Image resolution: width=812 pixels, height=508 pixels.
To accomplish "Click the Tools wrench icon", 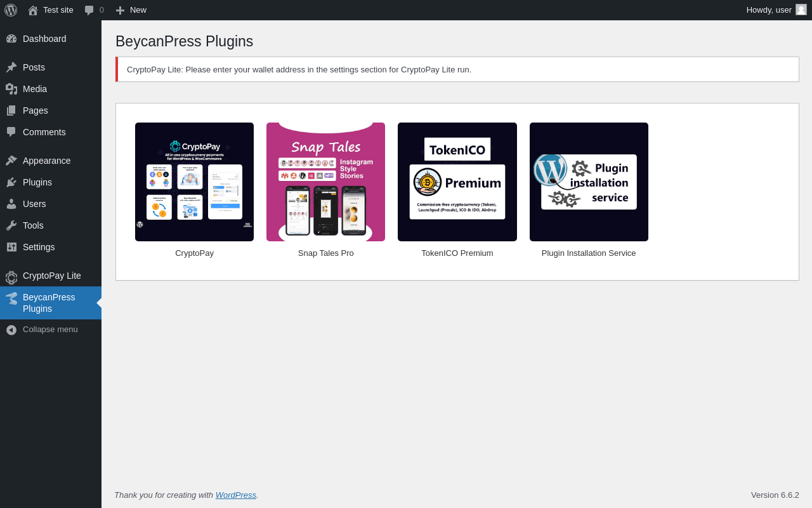I will [x=11, y=225].
